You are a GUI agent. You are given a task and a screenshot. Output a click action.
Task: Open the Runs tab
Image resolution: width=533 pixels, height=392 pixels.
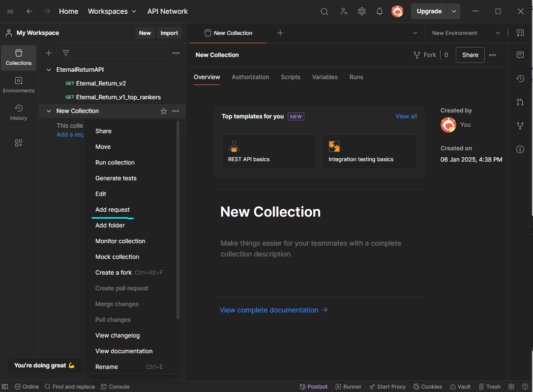[x=356, y=77]
